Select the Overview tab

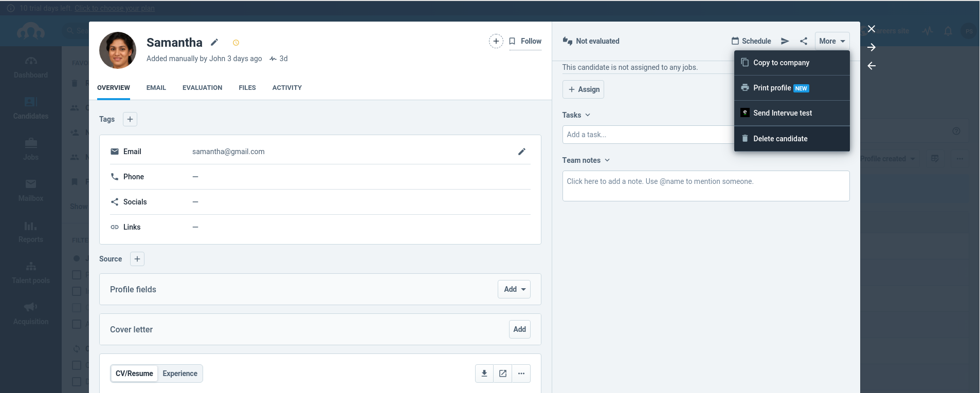(114, 88)
